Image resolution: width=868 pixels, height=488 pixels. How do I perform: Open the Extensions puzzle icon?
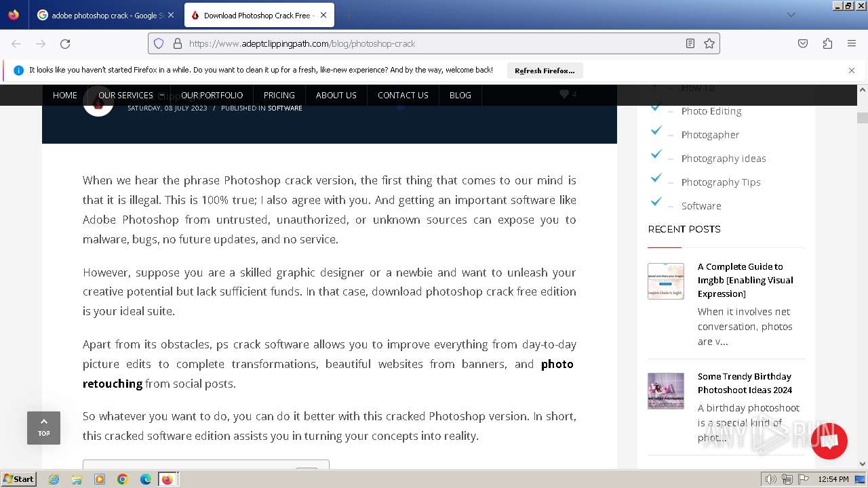point(827,43)
